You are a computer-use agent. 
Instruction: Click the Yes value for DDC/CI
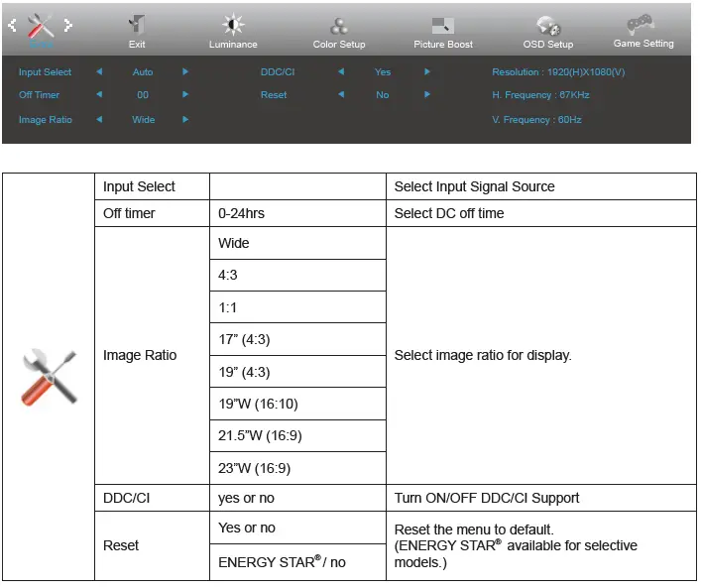383,72
